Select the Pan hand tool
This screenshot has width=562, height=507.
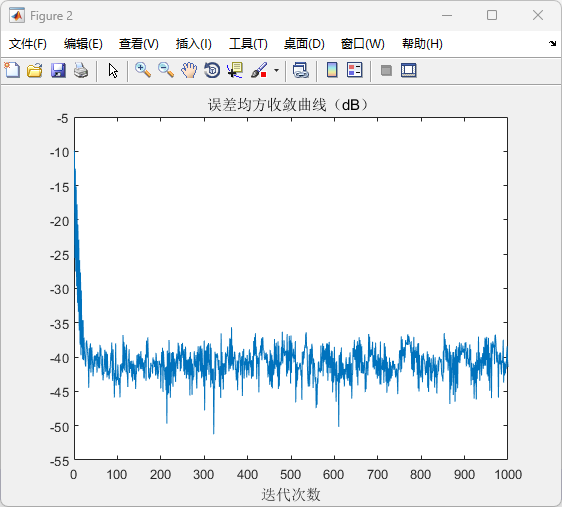(x=189, y=70)
